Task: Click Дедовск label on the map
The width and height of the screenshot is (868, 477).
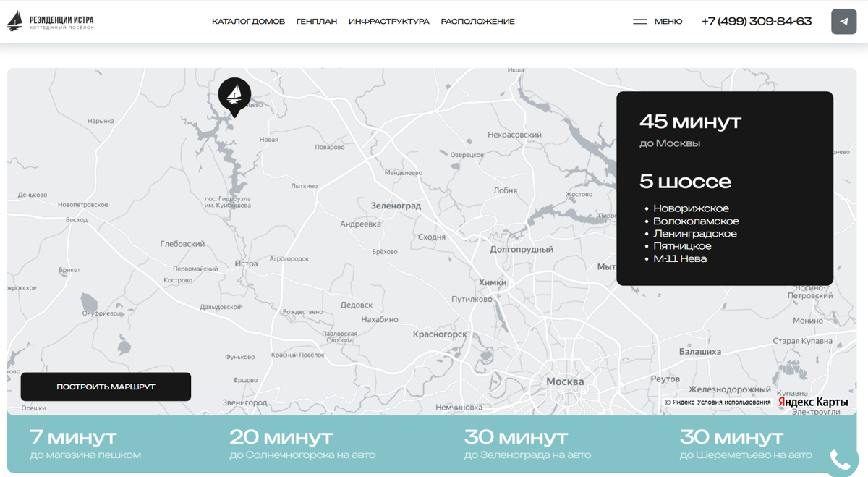Action: 356,305
